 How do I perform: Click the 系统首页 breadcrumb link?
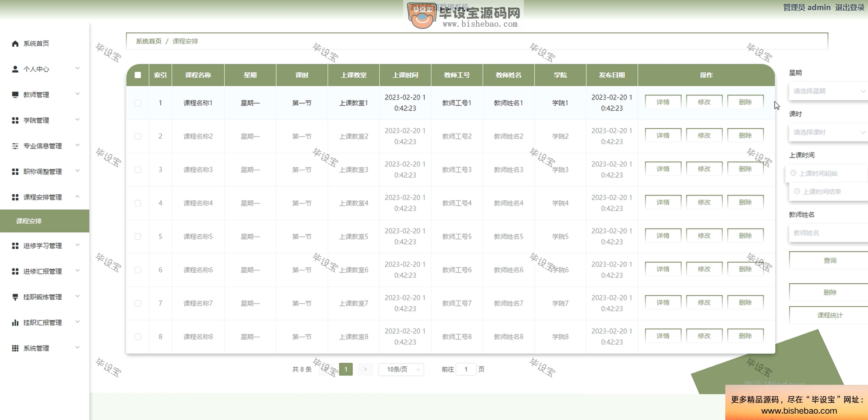tap(148, 41)
